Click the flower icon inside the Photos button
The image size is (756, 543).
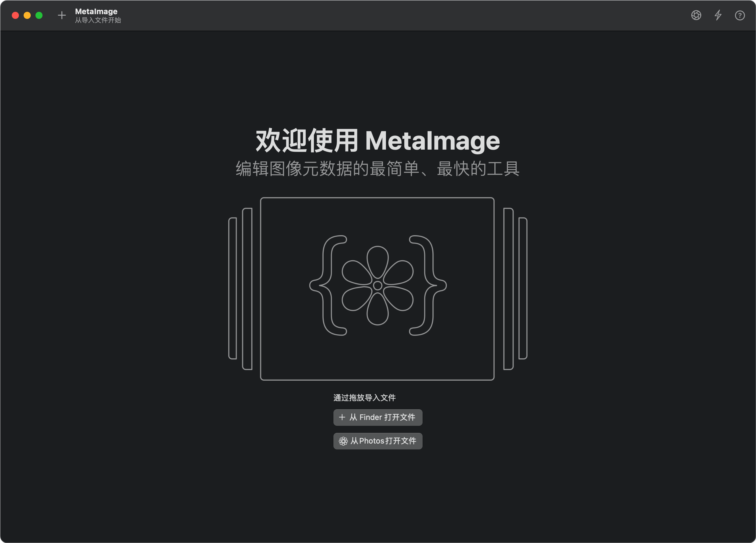pos(343,441)
